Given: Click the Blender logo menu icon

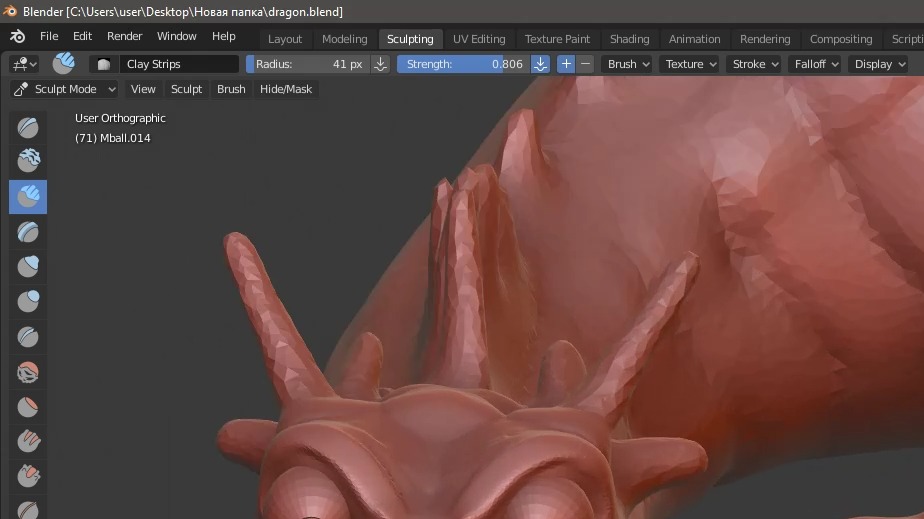Looking at the screenshot, I should point(18,37).
